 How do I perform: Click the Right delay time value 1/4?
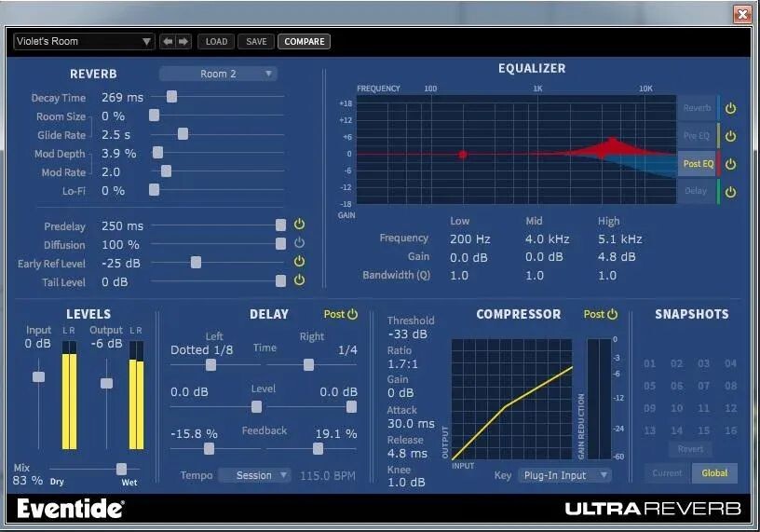(x=347, y=350)
